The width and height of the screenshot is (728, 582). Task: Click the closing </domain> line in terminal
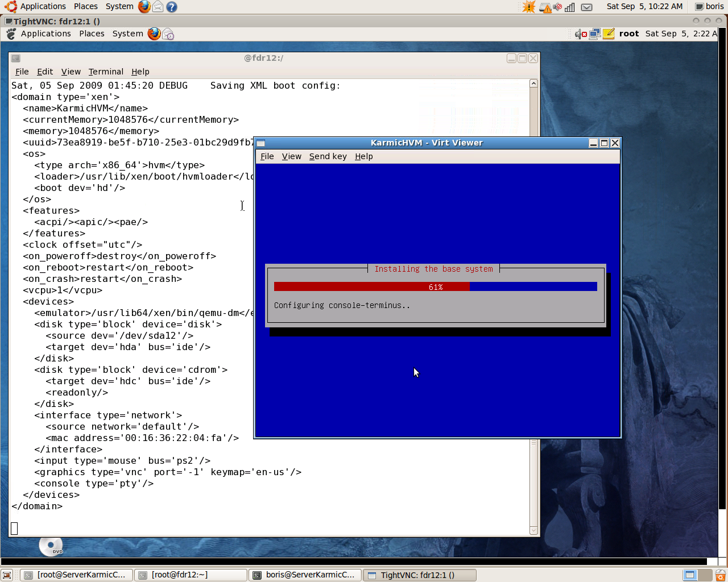[x=37, y=506]
